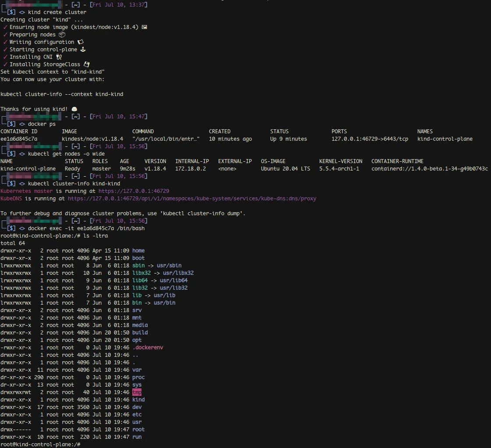Click the 'boot' directory name

(x=138, y=258)
